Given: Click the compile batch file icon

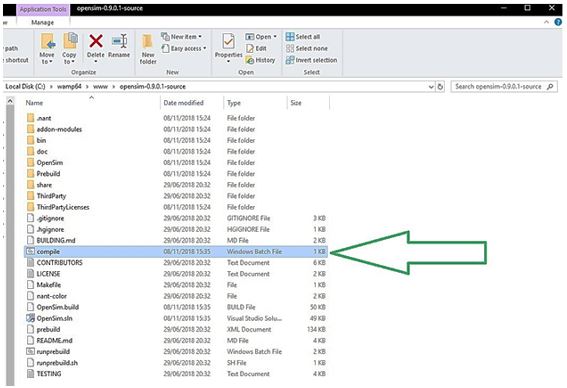Looking at the screenshot, I should pyautogui.click(x=31, y=251).
